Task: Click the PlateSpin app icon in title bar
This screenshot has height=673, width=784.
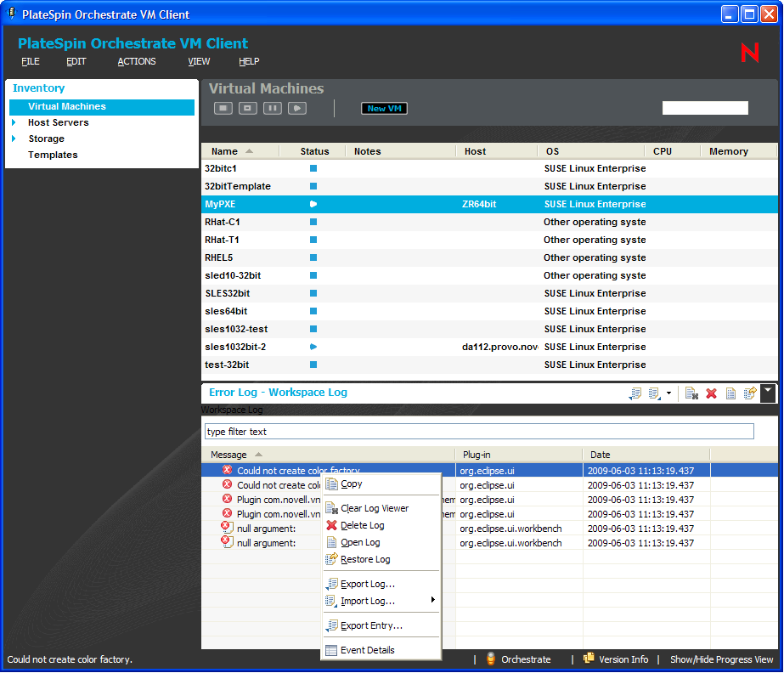Action: point(12,14)
